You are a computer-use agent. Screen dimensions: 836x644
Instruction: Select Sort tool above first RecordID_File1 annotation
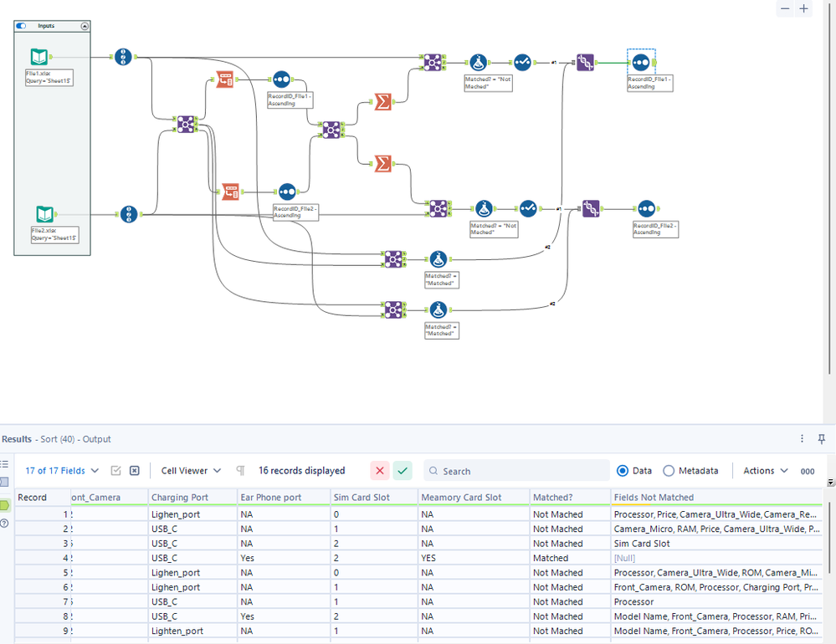pyautogui.click(x=281, y=79)
